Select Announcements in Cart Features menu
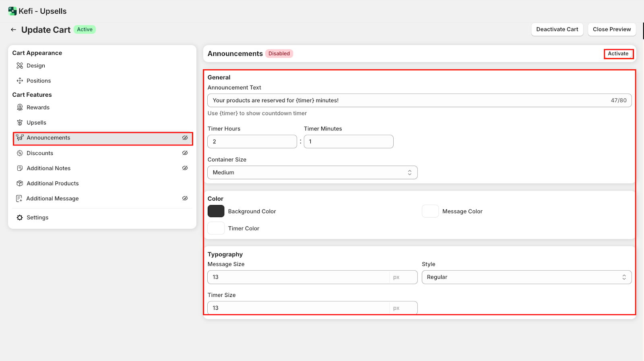The width and height of the screenshot is (644, 361). [x=48, y=138]
